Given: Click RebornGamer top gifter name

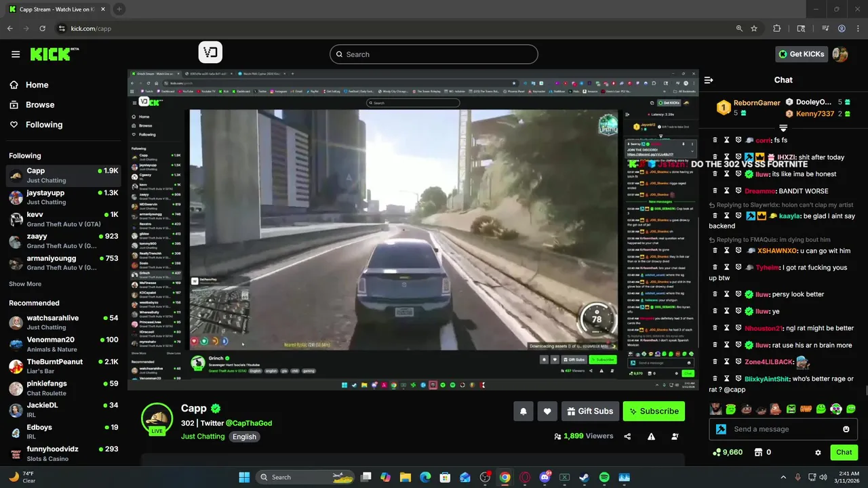Looking at the screenshot, I should point(757,103).
